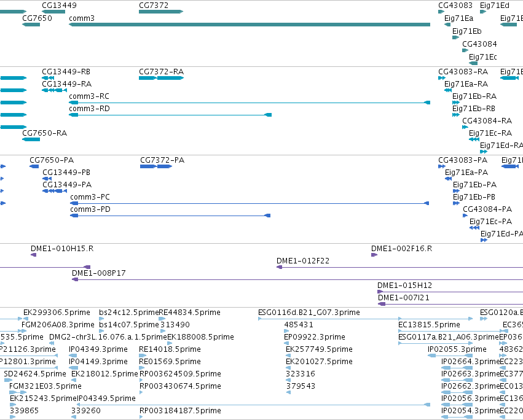Image resolution: width=523 pixels, height=420 pixels.
Task: Select the CG13449-RB transcript label
Action: click(x=66, y=72)
